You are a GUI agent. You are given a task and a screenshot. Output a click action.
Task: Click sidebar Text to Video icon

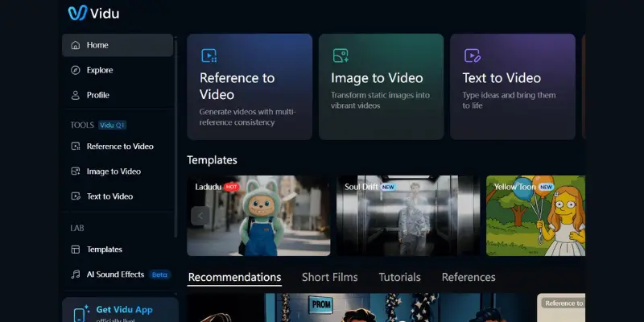76,196
